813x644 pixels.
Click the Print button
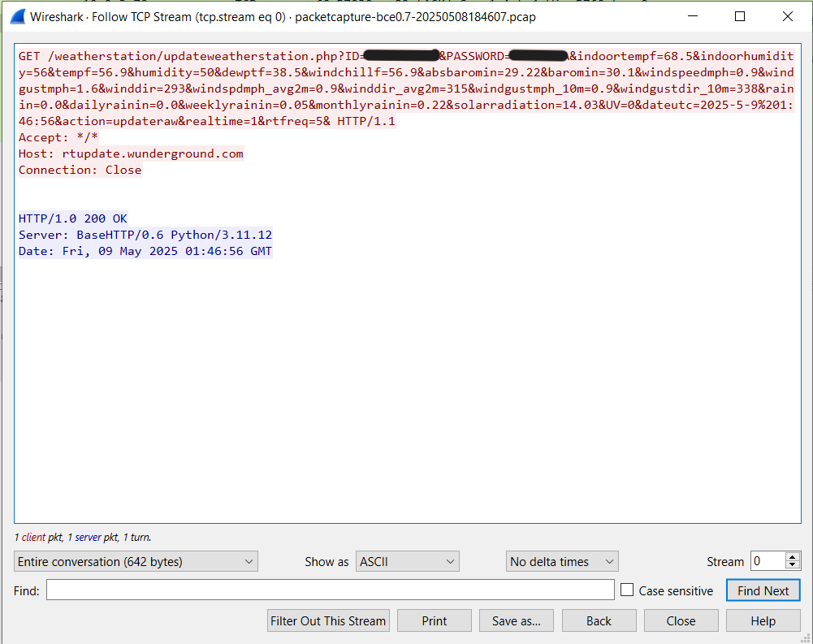point(434,620)
